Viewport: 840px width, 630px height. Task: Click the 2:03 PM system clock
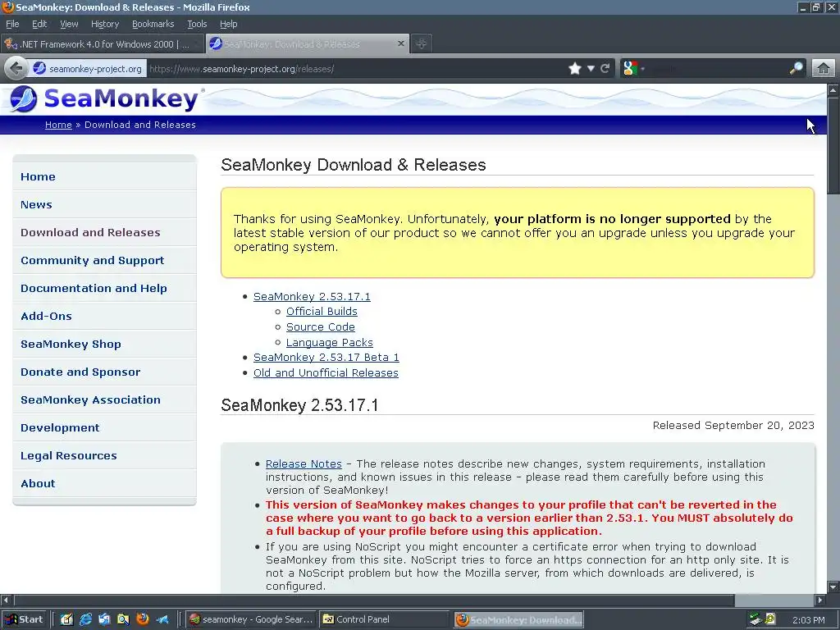coord(808,620)
